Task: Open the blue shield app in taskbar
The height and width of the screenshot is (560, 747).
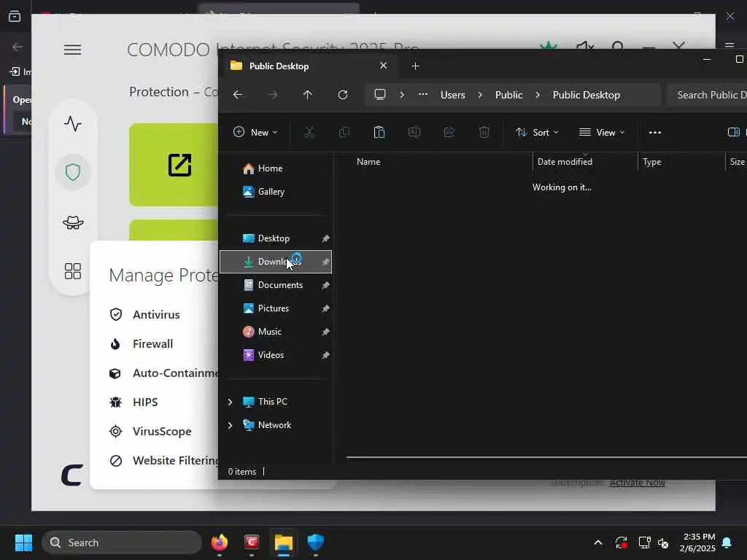Action: (315, 542)
